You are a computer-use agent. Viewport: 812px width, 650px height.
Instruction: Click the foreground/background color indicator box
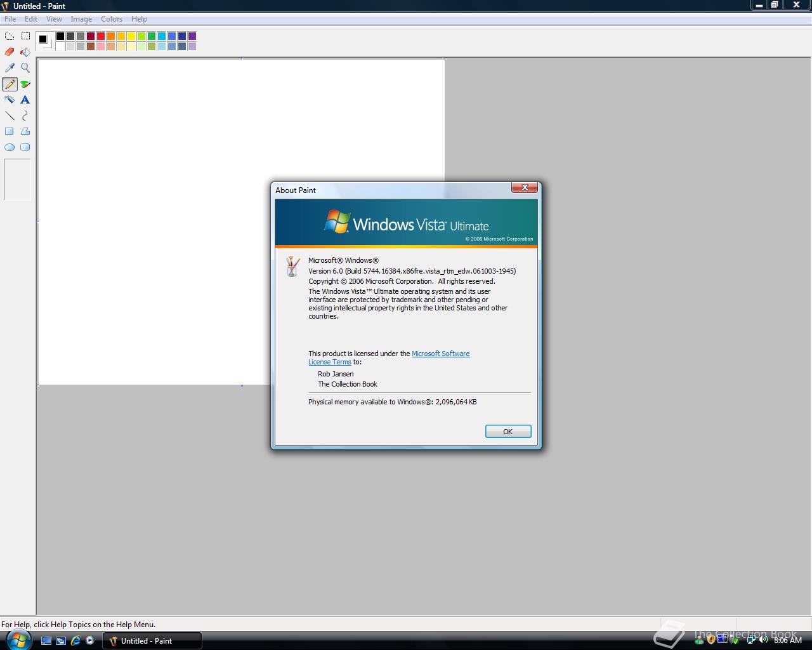click(x=44, y=41)
